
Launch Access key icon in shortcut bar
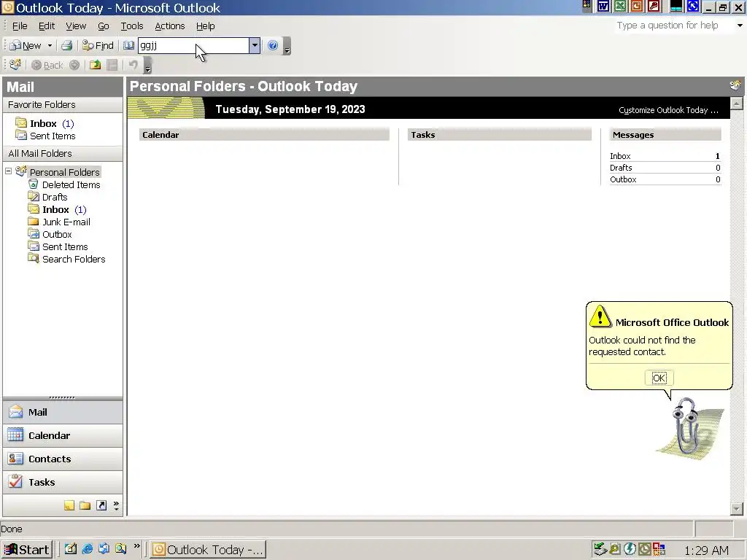point(654,6)
